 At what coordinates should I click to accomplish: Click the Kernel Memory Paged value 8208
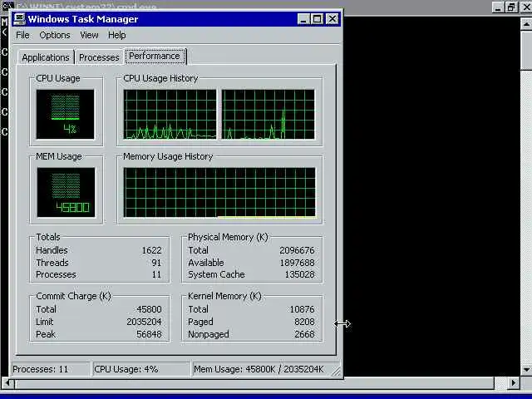coord(304,322)
